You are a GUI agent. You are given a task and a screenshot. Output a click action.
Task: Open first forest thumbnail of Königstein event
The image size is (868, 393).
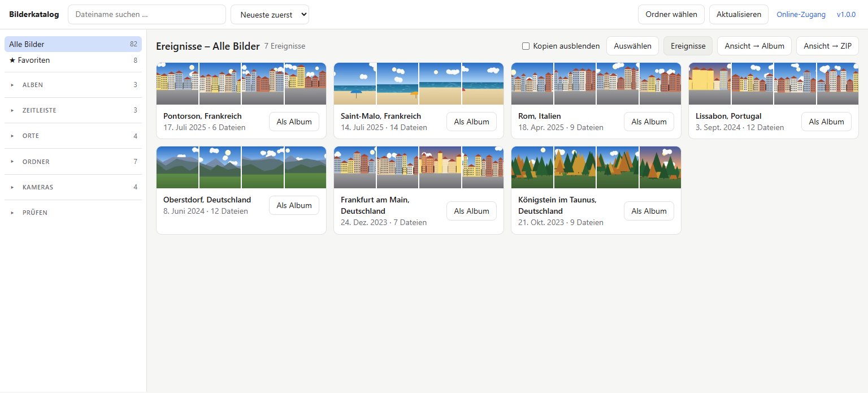point(532,167)
